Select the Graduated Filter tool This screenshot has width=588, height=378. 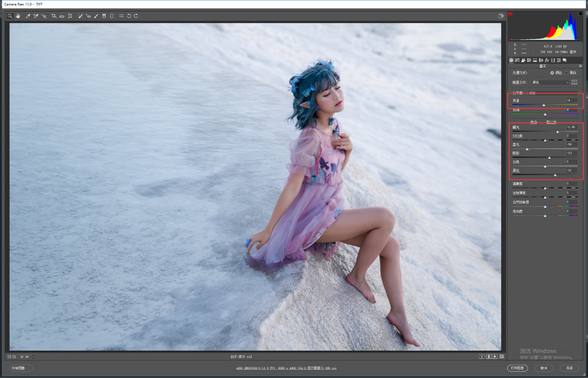[104, 16]
